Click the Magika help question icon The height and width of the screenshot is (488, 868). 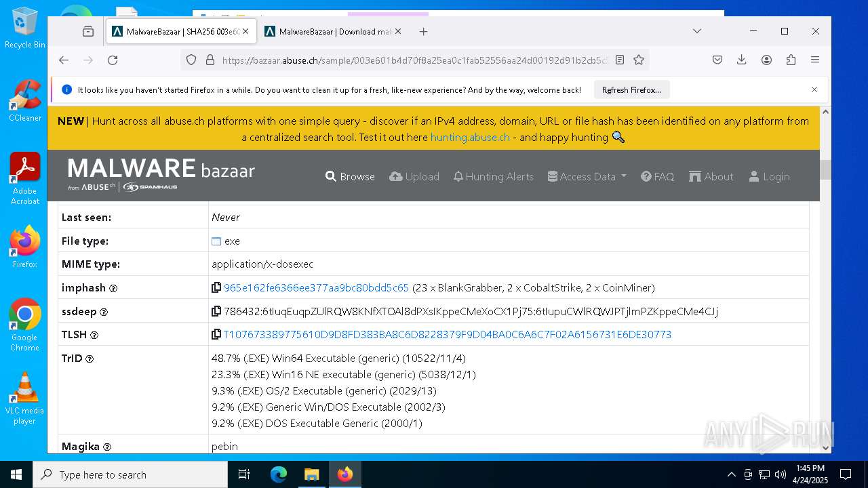tap(107, 447)
